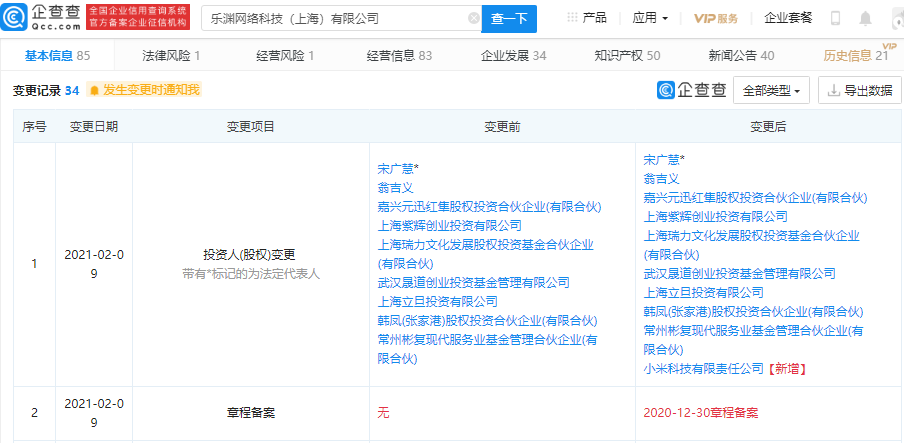Click the orange bell notify icon

(95, 91)
